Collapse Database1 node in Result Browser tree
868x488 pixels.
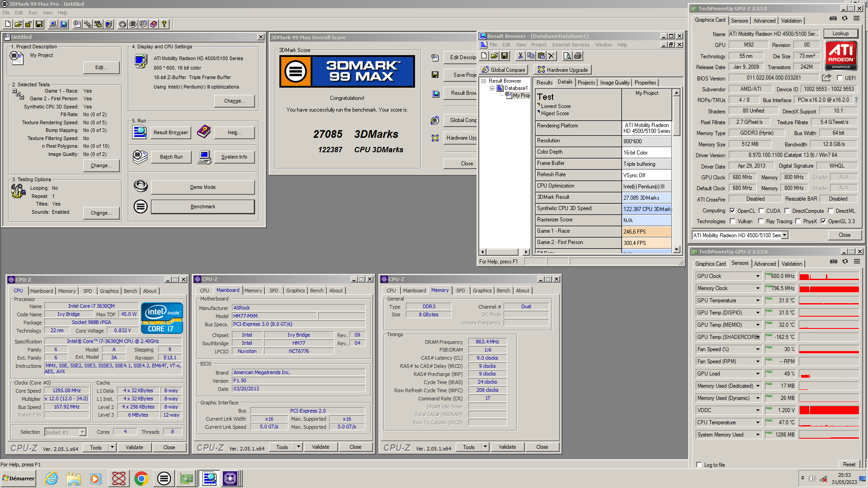pos(492,88)
